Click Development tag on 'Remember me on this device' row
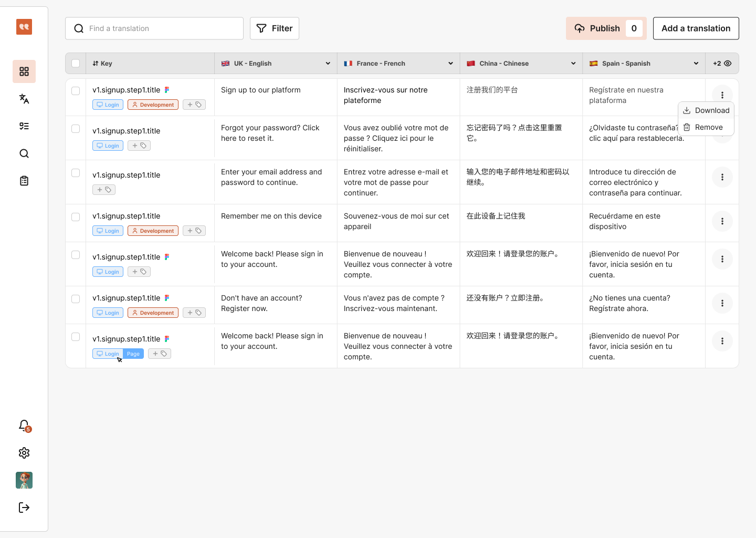This screenshot has height=538, width=756. coord(153,231)
